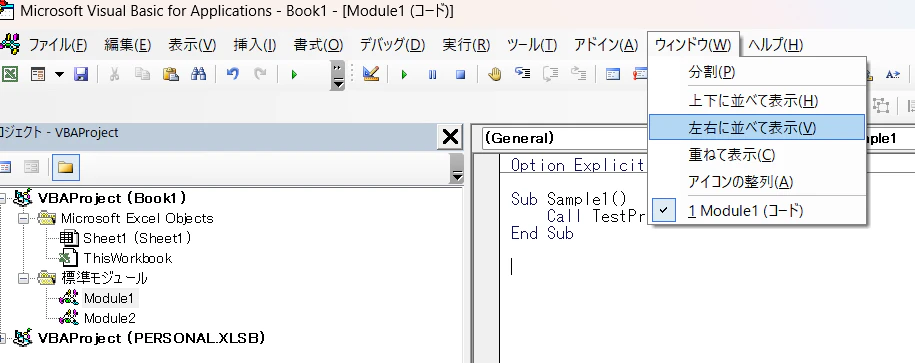Open the 表示(V) menu
This screenshot has width=915, height=363.
(x=192, y=45)
